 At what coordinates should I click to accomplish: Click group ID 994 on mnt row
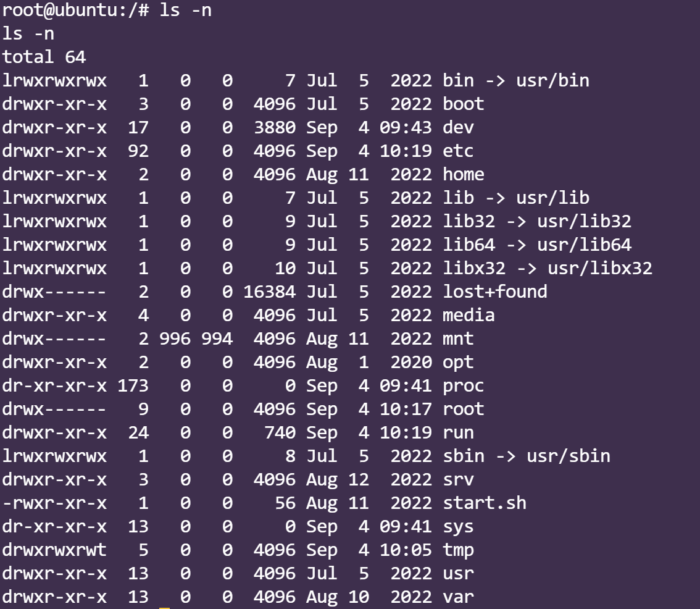[216, 338]
